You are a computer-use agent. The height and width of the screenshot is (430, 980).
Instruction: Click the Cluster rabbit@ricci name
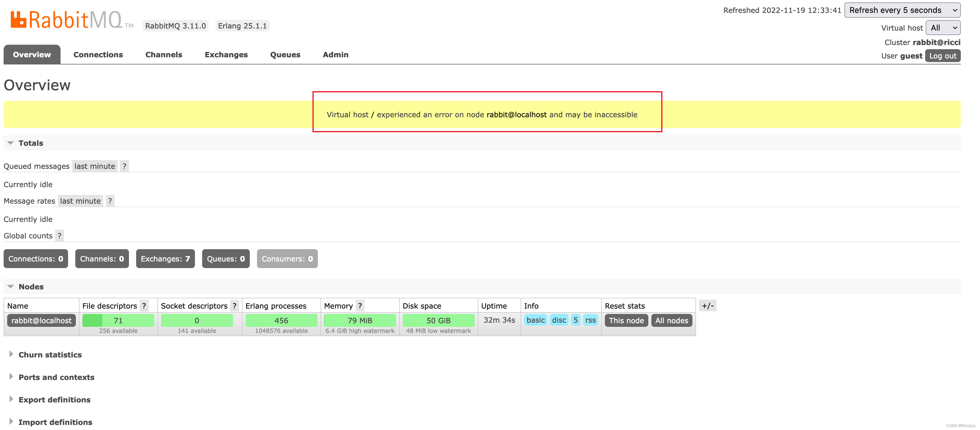click(936, 42)
